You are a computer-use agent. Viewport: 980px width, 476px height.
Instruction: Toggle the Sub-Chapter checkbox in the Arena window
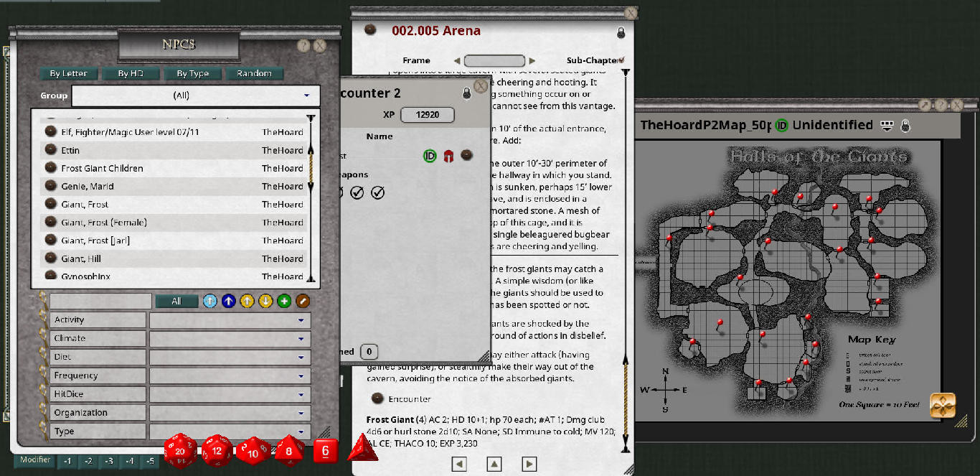622,60
